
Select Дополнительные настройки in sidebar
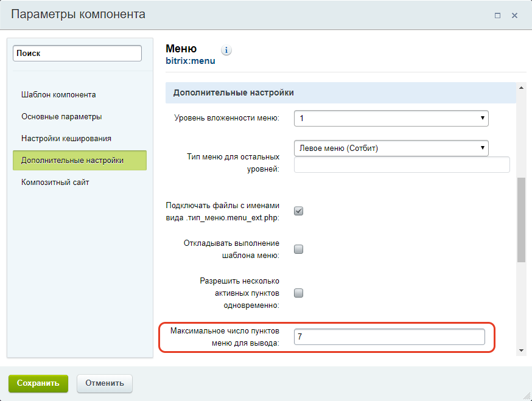(x=80, y=161)
